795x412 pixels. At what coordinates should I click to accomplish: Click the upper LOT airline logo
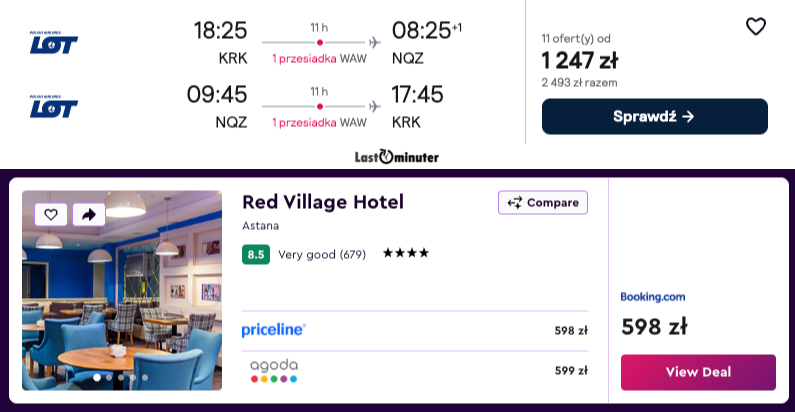[54, 42]
